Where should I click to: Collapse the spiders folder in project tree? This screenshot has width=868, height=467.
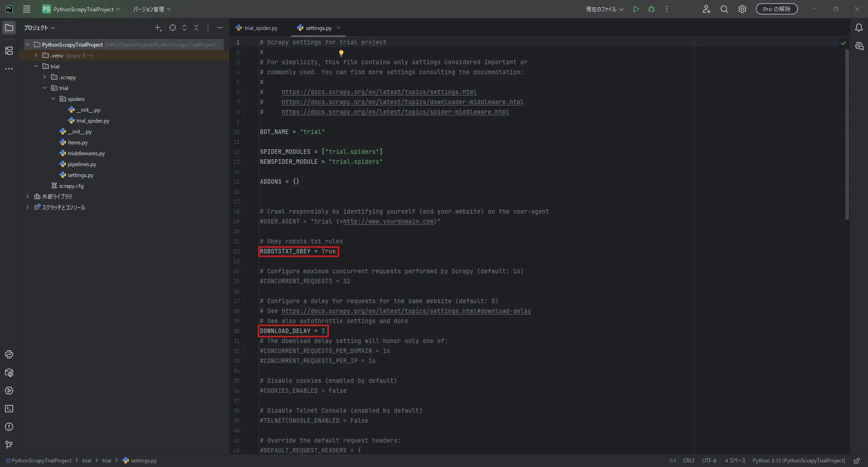pos(53,99)
